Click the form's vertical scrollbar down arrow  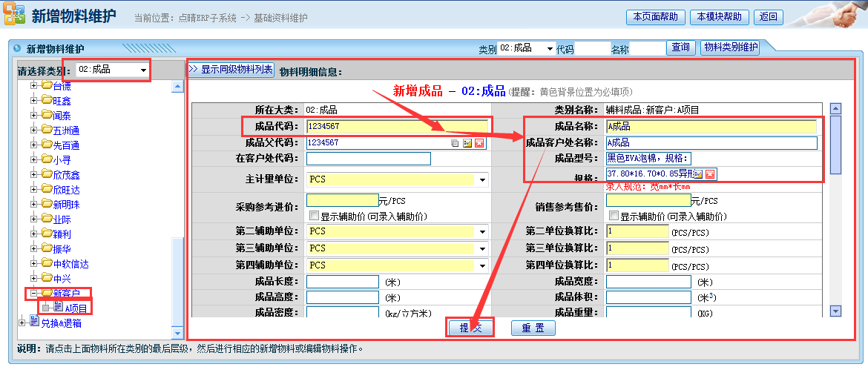tap(835, 311)
